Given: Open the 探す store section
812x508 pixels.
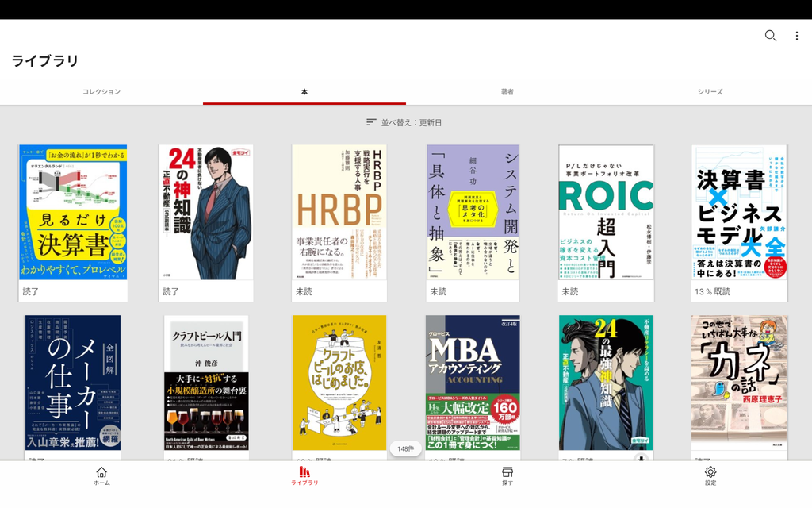Looking at the screenshot, I should (x=507, y=476).
